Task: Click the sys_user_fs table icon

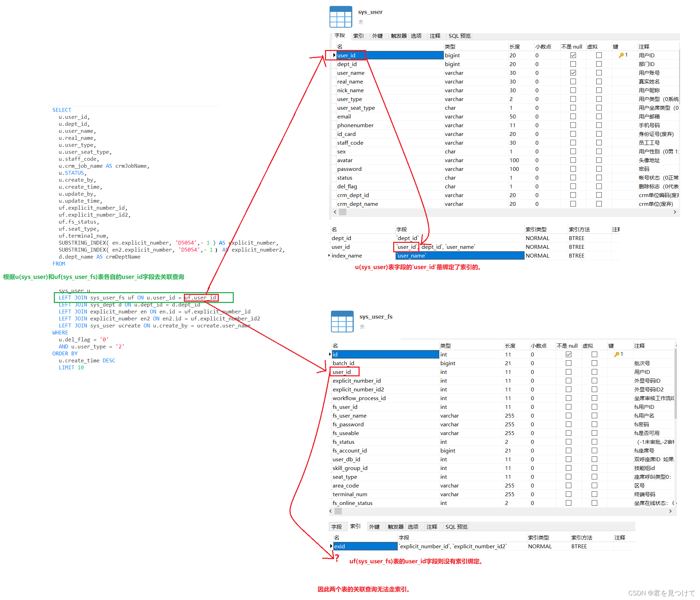Action: 342,321
